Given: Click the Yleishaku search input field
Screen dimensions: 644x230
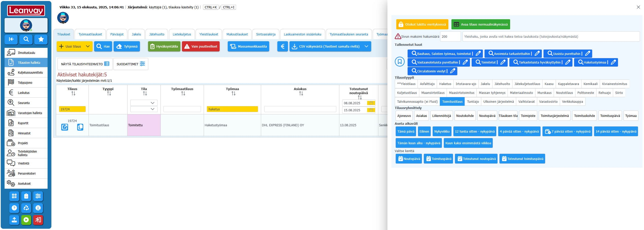Looking at the screenshot, I should pyautogui.click(x=551, y=37).
